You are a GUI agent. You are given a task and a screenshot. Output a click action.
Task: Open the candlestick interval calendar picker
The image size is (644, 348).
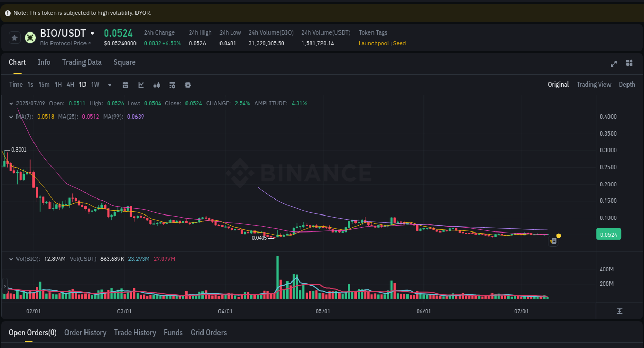(x=125, y=85)
